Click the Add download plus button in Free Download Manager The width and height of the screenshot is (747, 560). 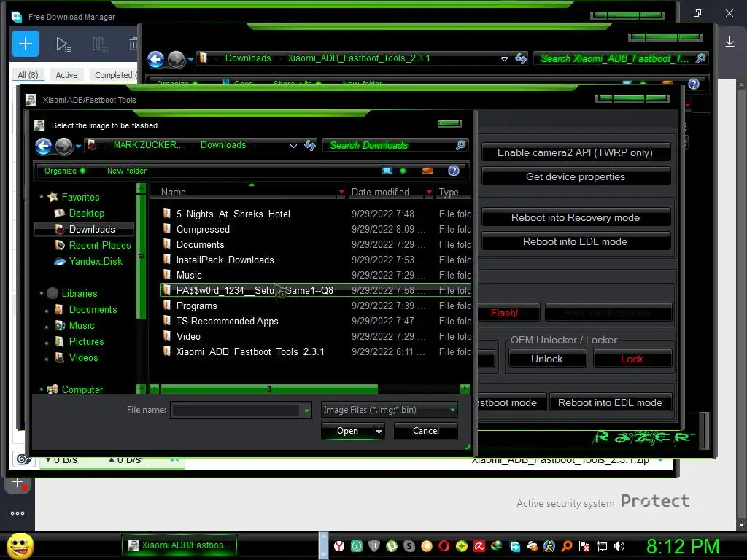tap(26, 44)
